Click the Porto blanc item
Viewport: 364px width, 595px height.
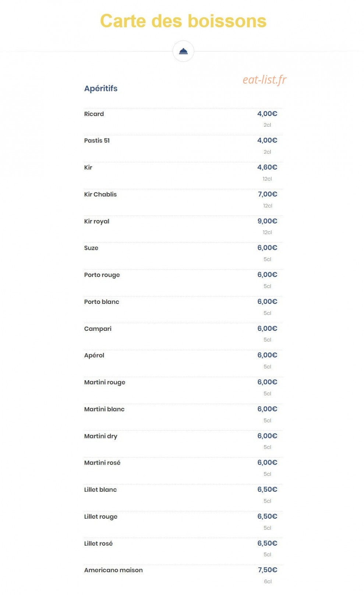click(102, 302)
